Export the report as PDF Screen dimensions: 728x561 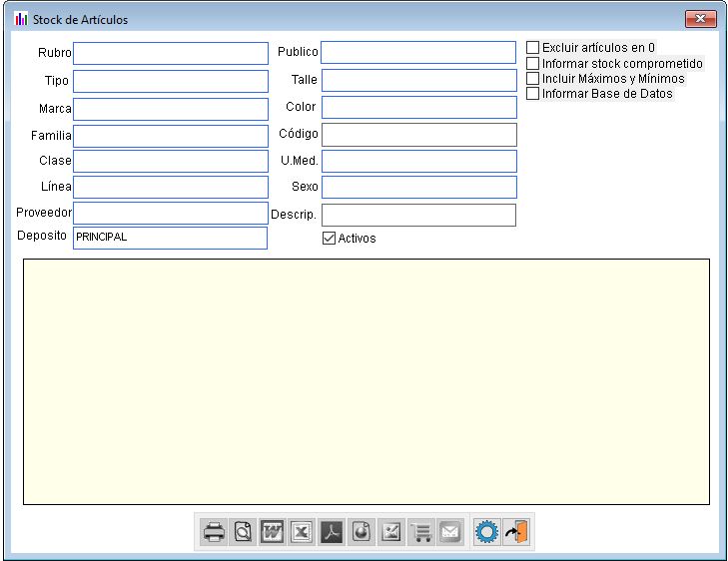tap(332, 532)
